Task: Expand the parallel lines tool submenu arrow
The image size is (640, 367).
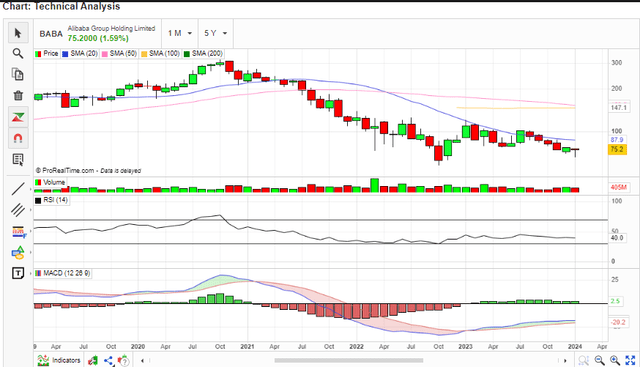Action: [31, 210]
